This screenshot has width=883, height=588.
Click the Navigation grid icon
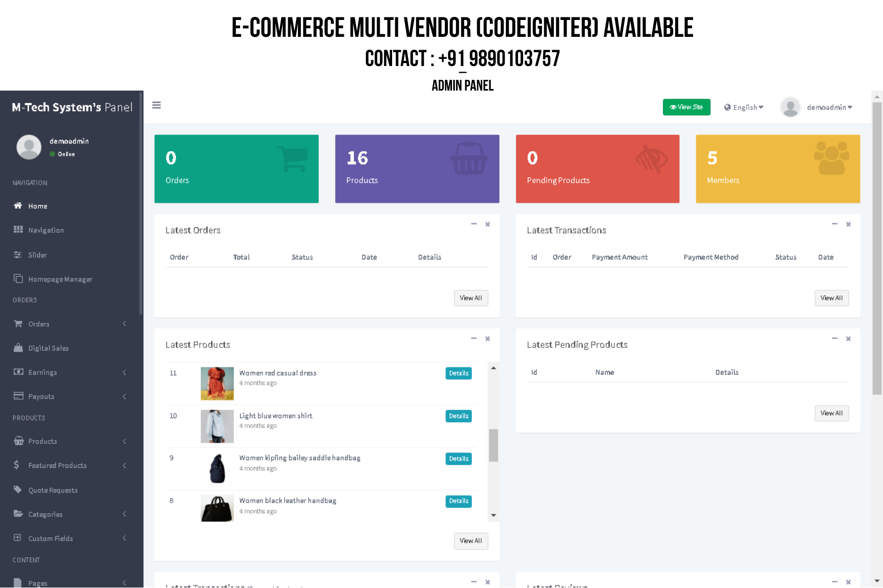click(18, 230)
